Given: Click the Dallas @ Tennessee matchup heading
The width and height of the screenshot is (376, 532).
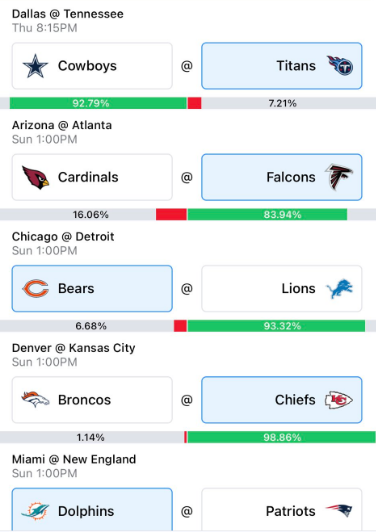Looking at the screenshot, I should coord(68,14).
